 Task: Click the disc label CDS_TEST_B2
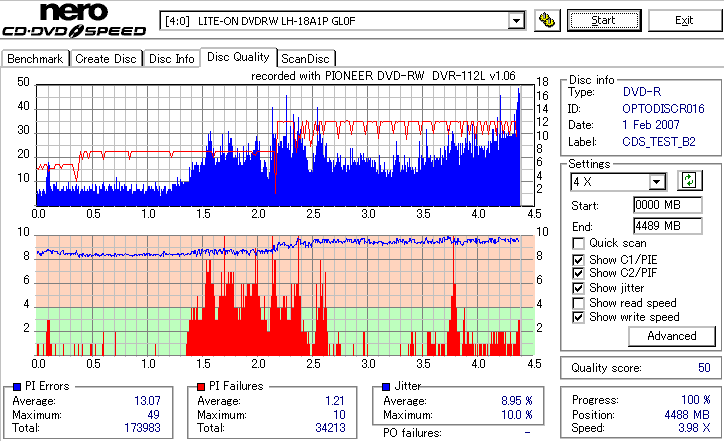coord(659,142)
